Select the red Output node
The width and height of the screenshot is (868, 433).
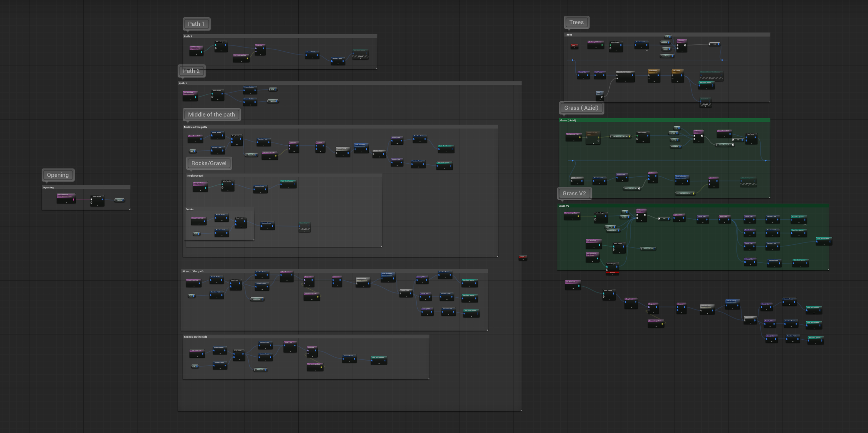523,257
